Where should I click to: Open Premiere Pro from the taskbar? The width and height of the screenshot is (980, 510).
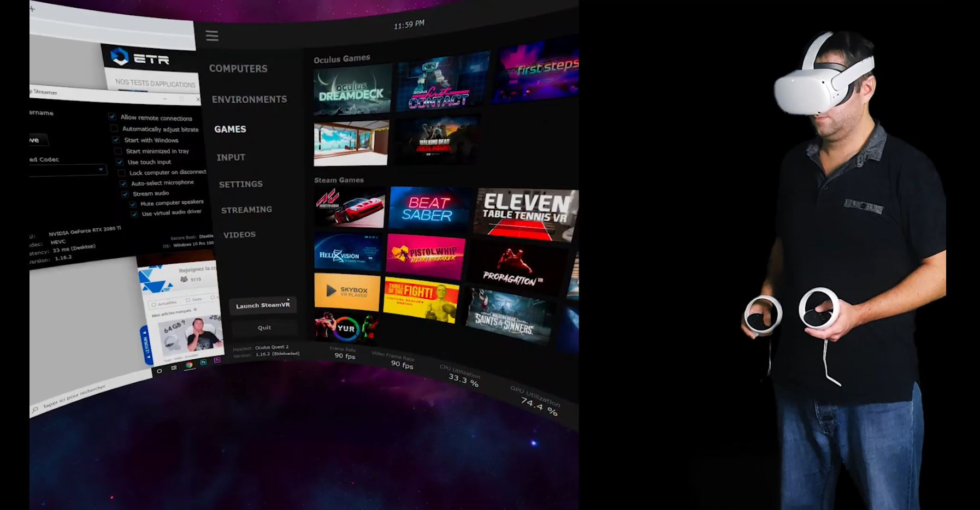pos(217,360)
